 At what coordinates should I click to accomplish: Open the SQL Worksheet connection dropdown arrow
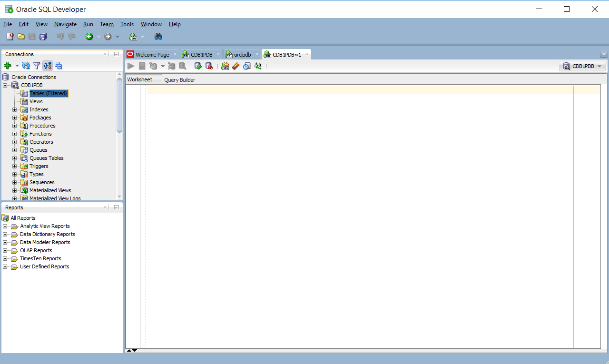pyautogui.click(x=142, y=37)
